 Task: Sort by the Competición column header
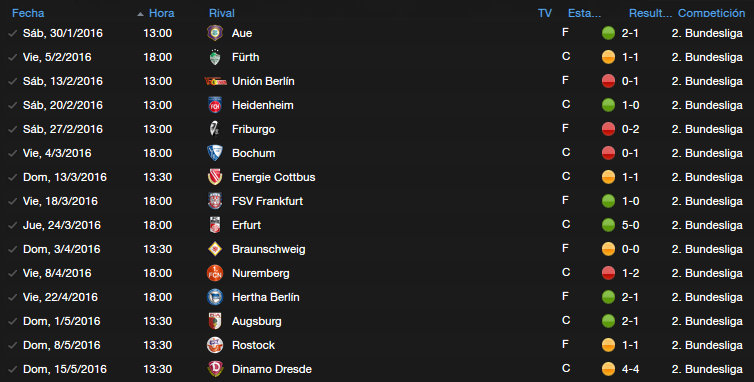click(711, 13)
